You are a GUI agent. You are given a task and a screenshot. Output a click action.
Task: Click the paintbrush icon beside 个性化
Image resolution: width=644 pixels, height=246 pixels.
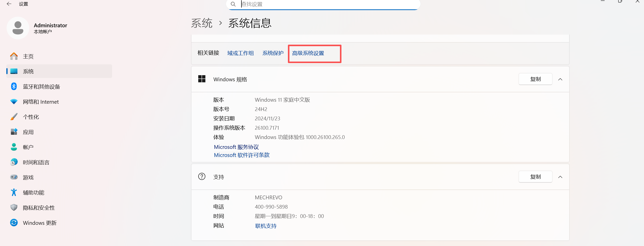(x=14, y=117)
